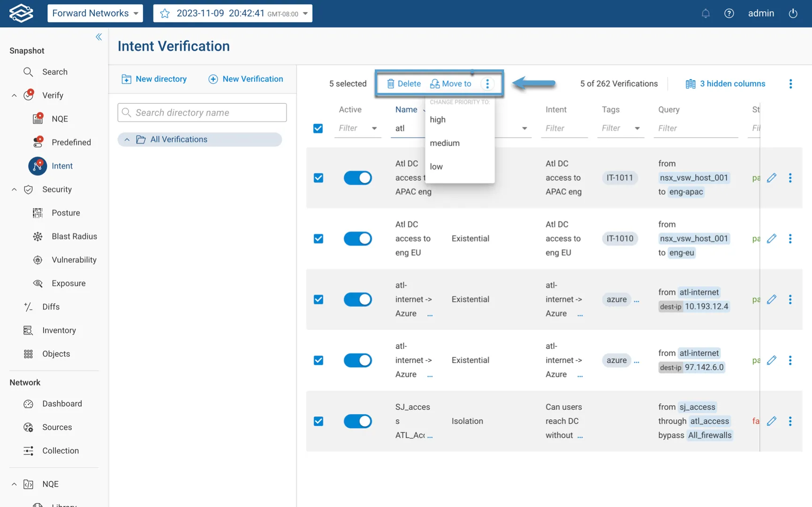Open the admin user menu
The height and width of the screenshot is (507, 812).
coord(761,13)
